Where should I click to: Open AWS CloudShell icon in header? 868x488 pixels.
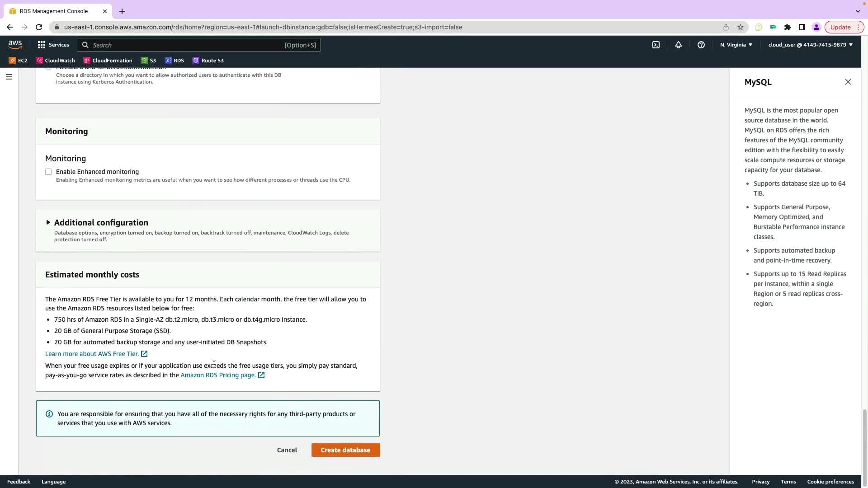tap(656, 45)
